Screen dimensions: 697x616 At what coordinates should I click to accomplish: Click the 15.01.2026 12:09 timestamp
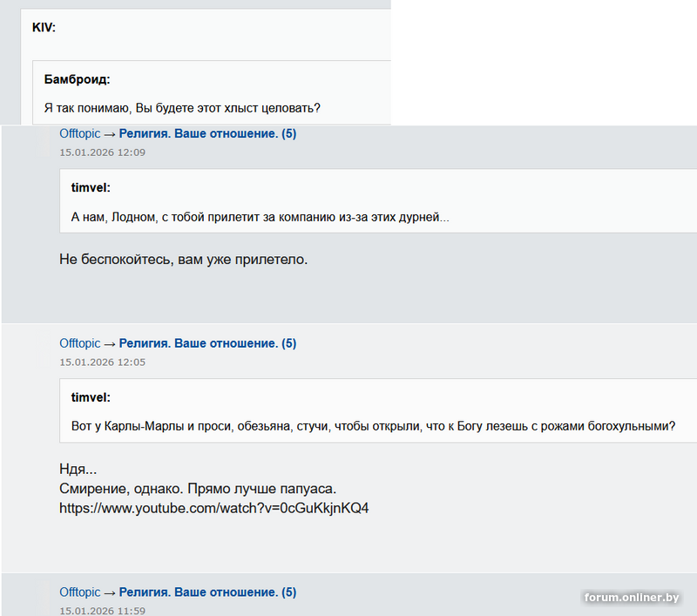pos(102,152)
